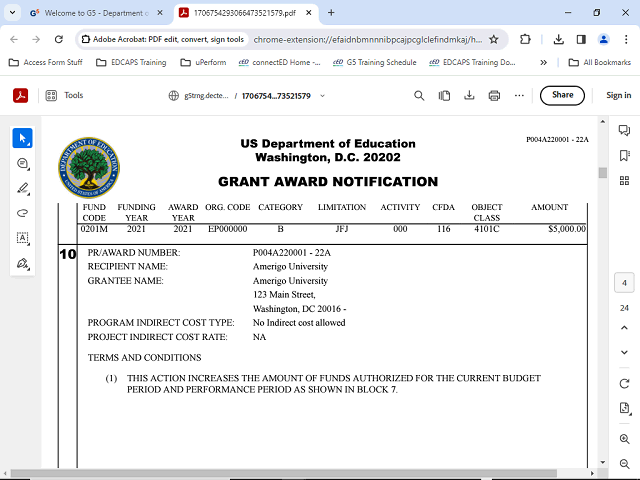Open the Access Form Stuff bookmark folder

[46, 62]
